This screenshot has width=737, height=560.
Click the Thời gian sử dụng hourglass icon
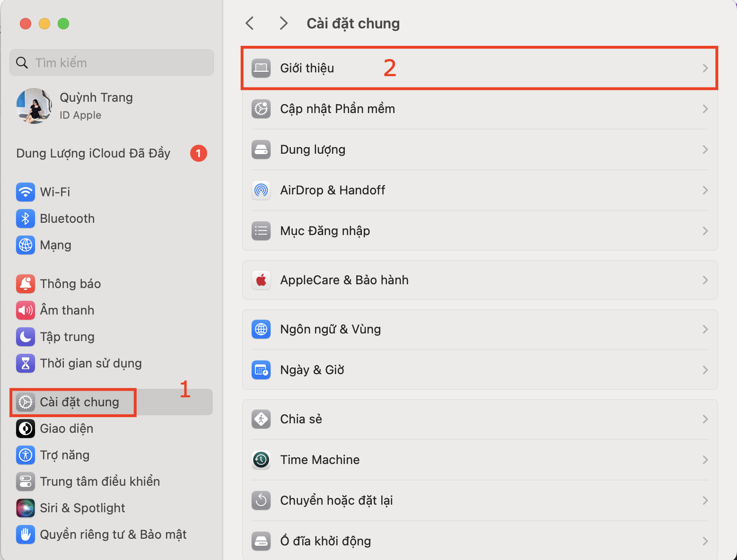point(26,363)
